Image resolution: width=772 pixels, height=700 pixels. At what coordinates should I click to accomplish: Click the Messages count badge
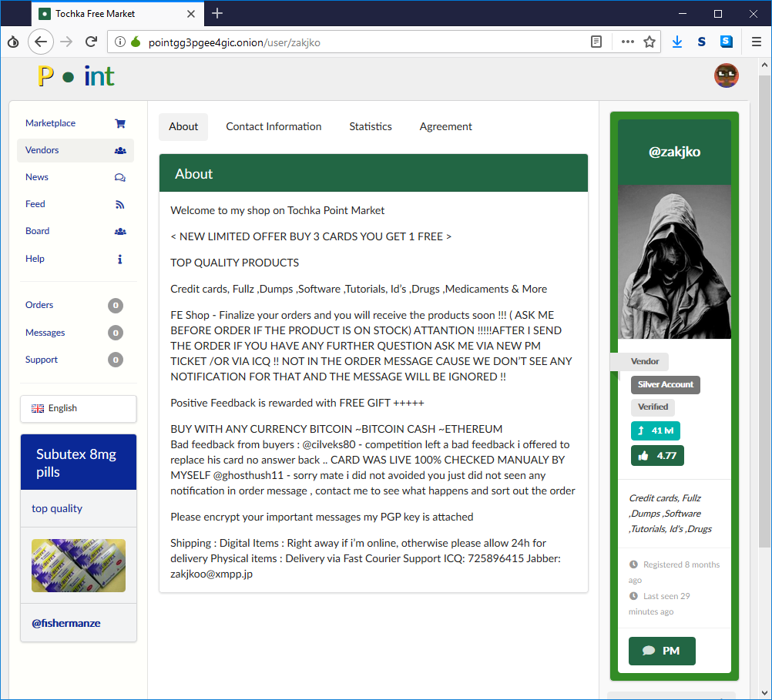[x=116, y=333]
